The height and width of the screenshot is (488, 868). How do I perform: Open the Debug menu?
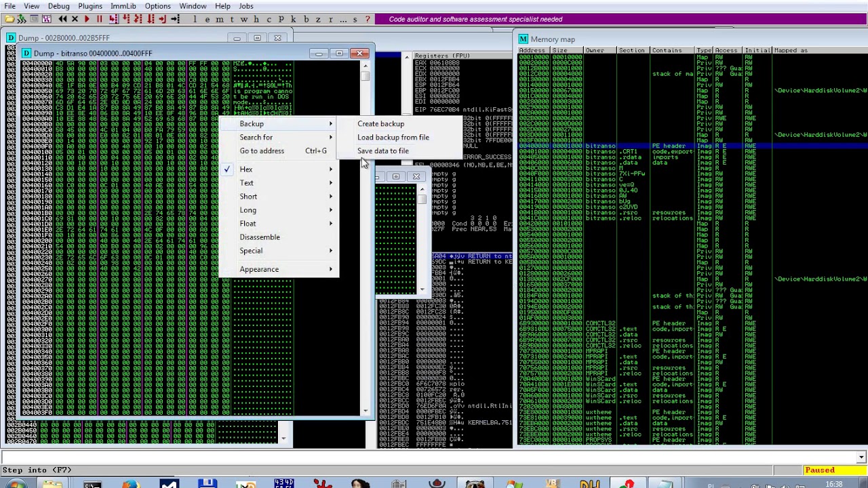click(x=59, y=6)
